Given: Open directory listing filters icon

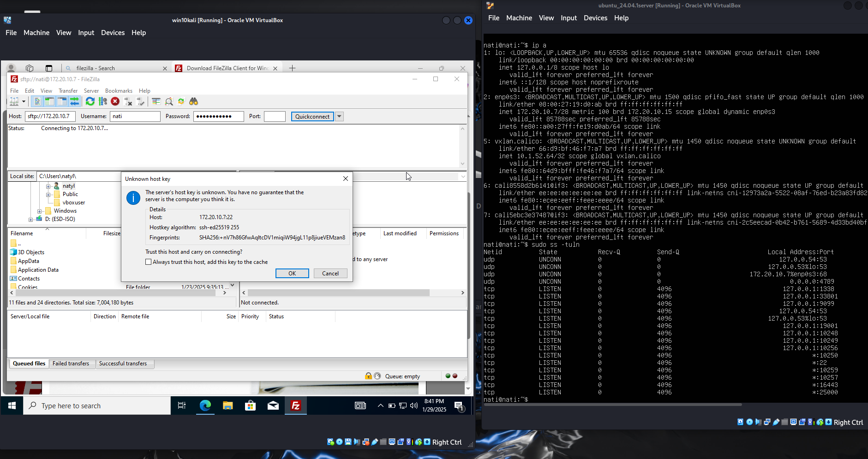Looking at the screenshot, I should click(156, 101).
